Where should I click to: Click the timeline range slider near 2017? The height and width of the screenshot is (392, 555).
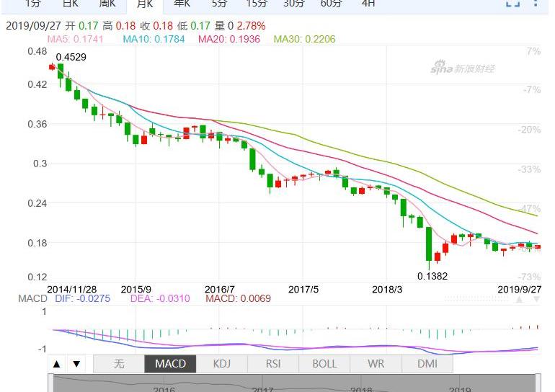262,384
